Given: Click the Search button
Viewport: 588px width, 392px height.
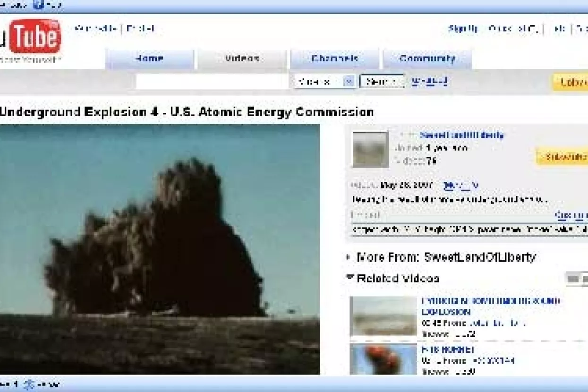Looking at the screenshot, I should coord(382,82).
